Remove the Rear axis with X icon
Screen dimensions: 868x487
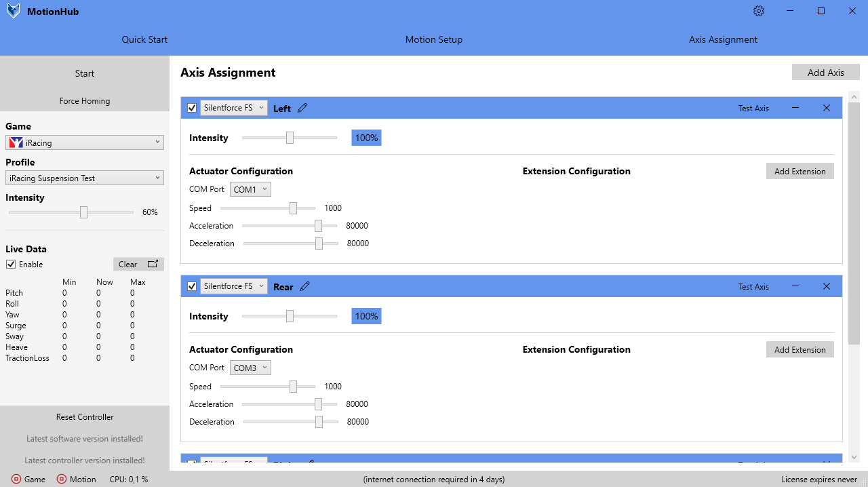coord(826,286)
